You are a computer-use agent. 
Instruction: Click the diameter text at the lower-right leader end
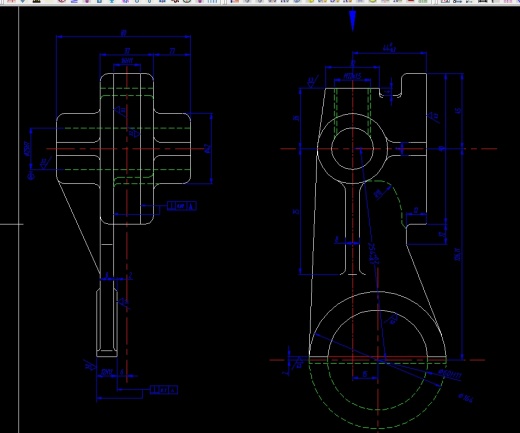coord(465,397)
